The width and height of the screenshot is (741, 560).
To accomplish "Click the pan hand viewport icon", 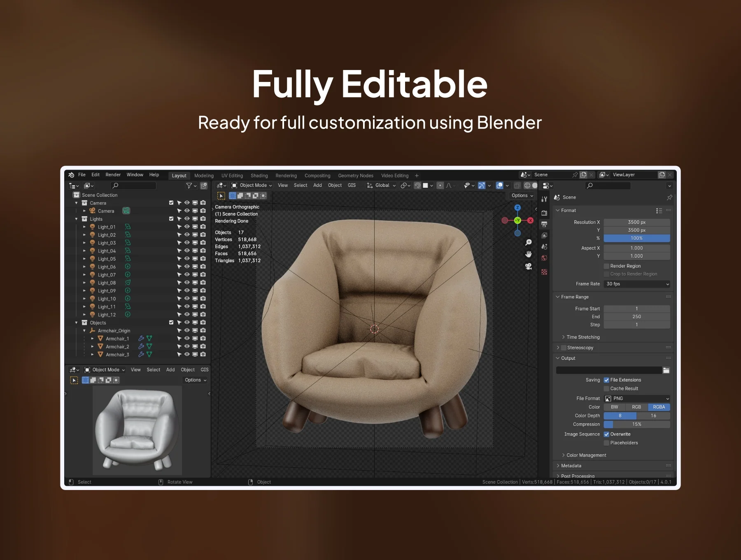I will [529, 254].
